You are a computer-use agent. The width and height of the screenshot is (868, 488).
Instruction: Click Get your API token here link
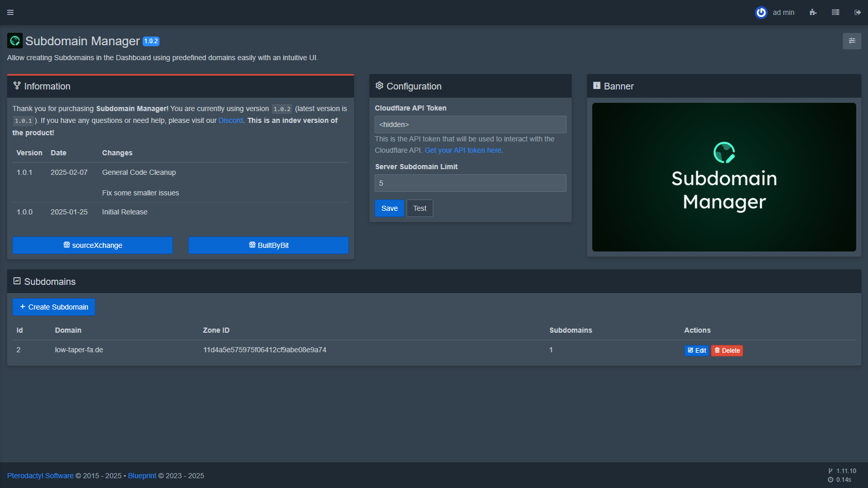pyautogui.click(x=463, y=150)
